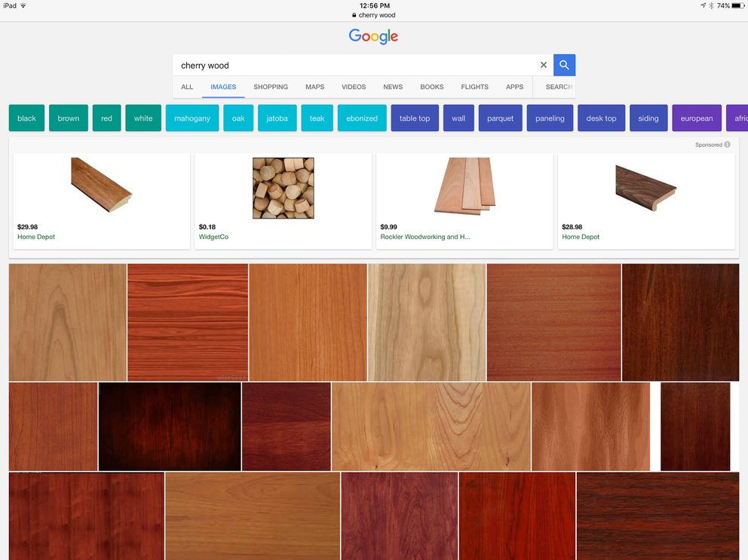This screenshot has height=560, width=748.
Task: Click the blue search magnifier icon
Action: 564,65
